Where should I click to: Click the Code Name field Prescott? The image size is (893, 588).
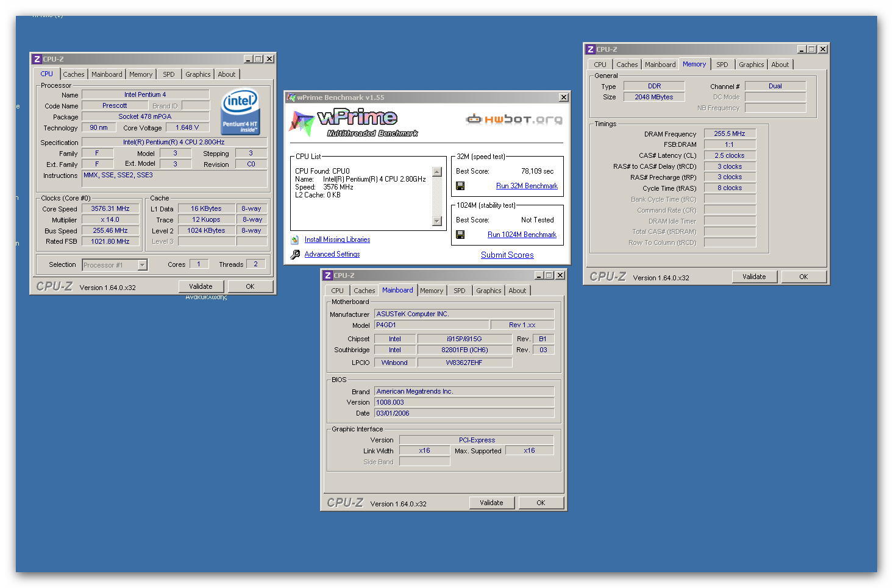[x=115, y=105]
